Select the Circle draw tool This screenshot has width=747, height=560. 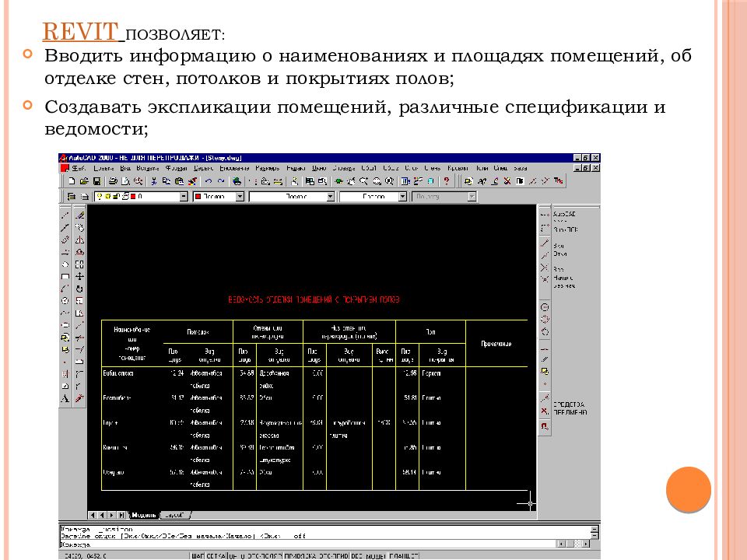(x=65, y=301)
